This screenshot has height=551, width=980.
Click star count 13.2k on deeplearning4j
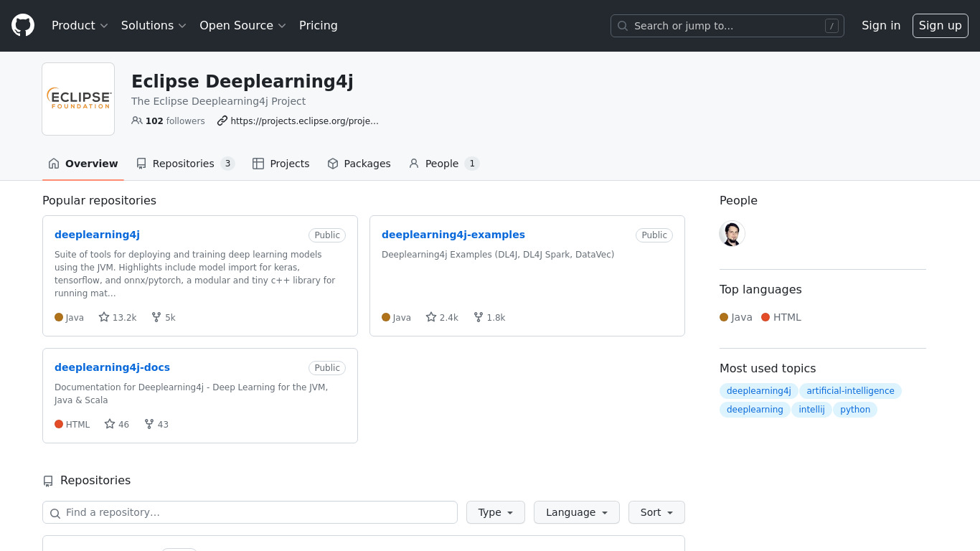[118, 317]
